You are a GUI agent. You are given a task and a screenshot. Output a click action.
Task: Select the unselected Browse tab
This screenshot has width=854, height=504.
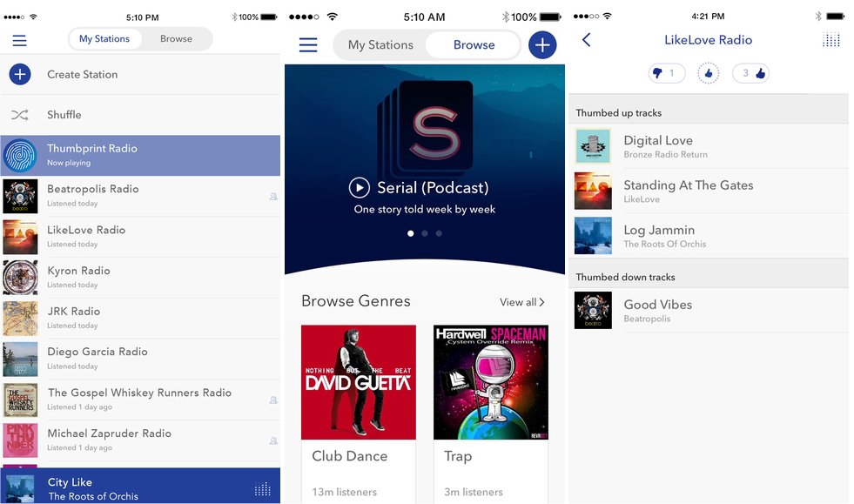176,39
